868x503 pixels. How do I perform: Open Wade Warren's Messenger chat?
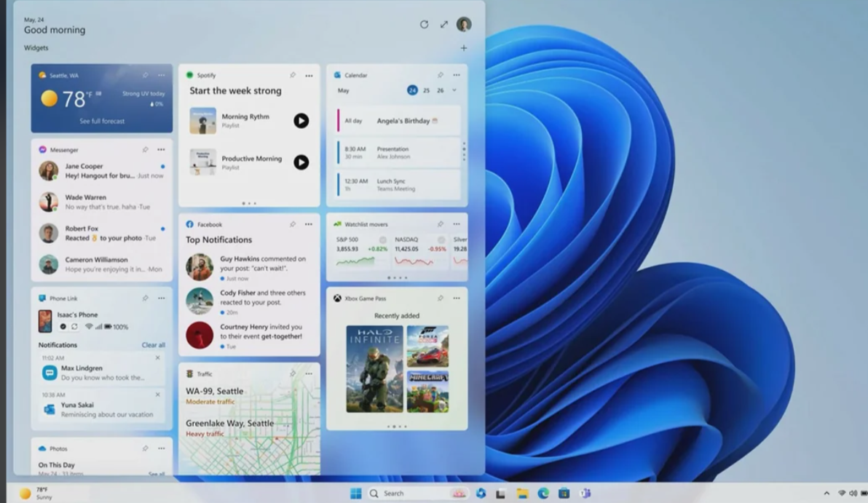point(102,202)
